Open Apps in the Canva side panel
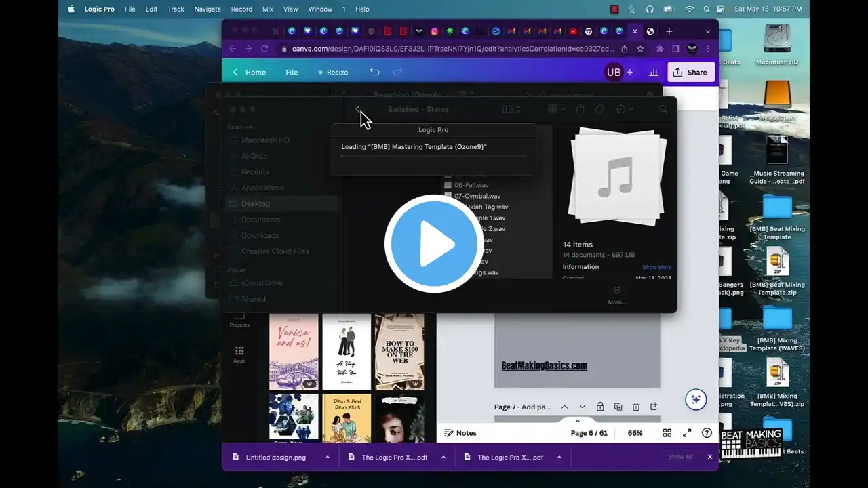 239,354
